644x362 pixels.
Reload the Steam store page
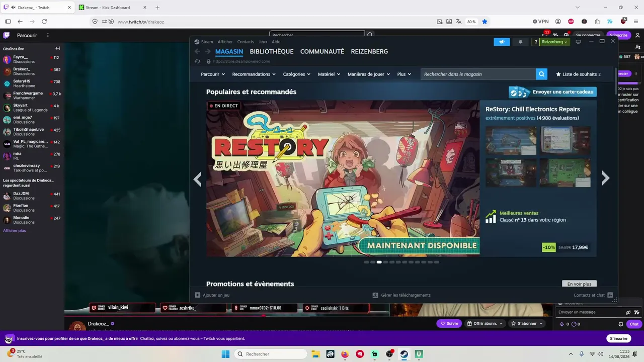point(198,61)
